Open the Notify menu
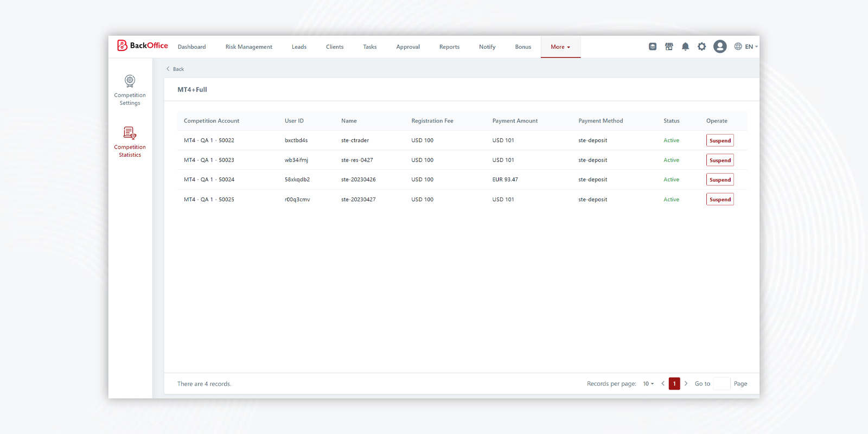The image size is (868, 434). click(487, 47)
